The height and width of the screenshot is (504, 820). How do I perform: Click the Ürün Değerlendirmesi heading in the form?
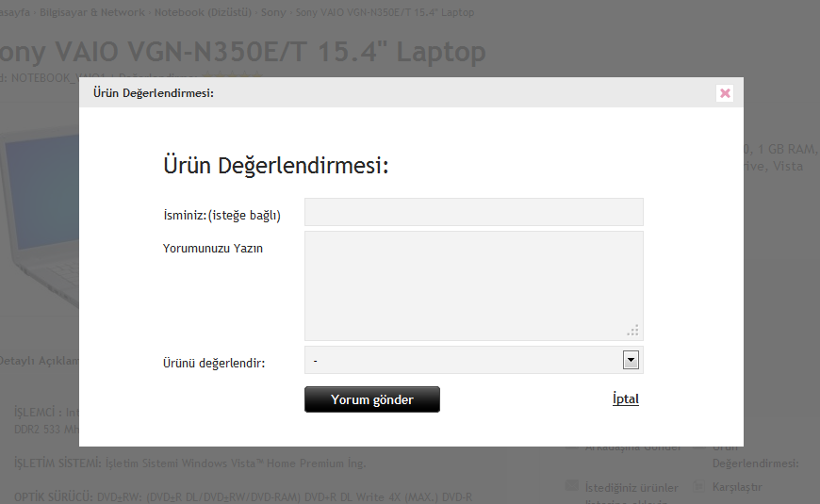276,166
